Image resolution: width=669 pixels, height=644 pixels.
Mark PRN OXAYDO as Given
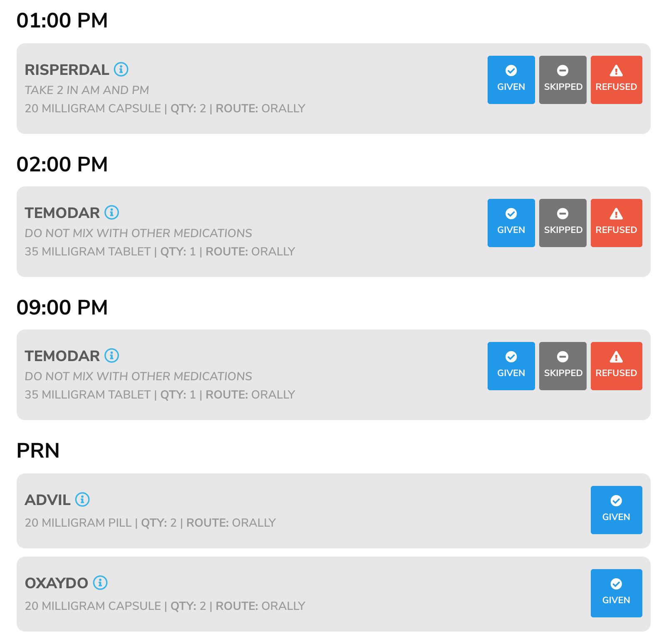(616, 593)
